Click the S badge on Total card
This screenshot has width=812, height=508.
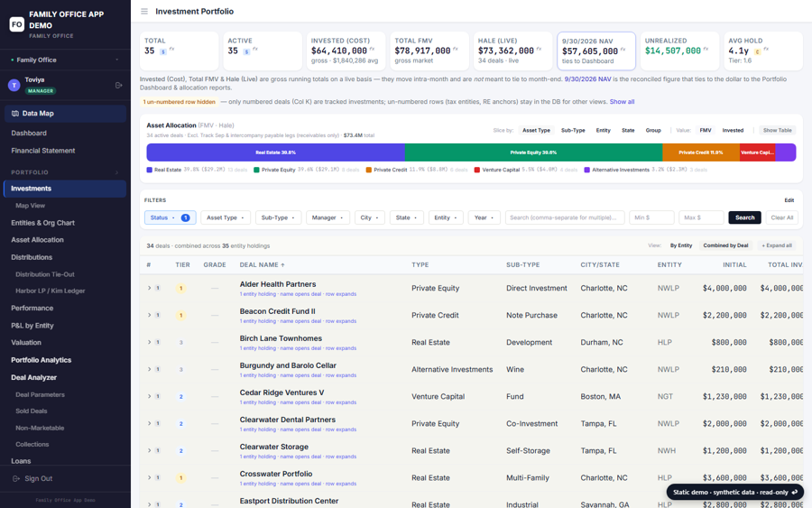coord(163,51)
